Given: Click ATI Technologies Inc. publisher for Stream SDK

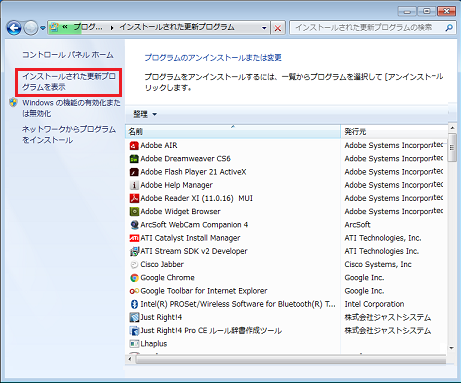Looking at the screenshot, I should (x=382, y=251).
